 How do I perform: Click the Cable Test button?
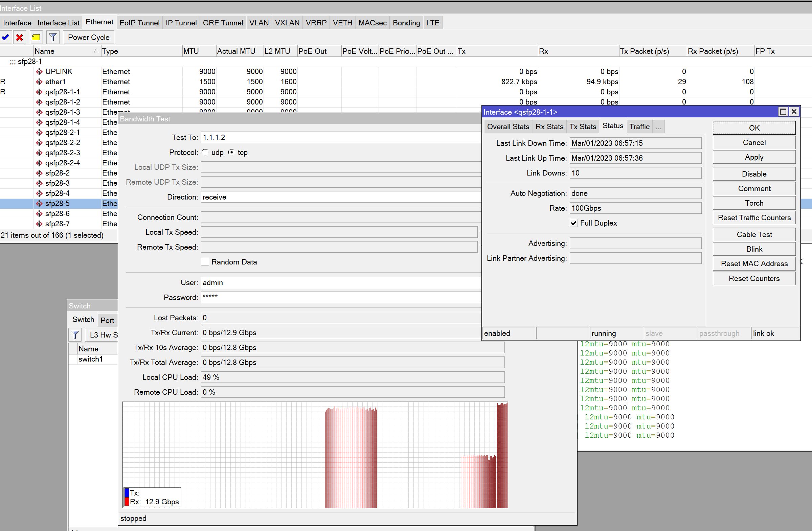(x=754, y=235)
